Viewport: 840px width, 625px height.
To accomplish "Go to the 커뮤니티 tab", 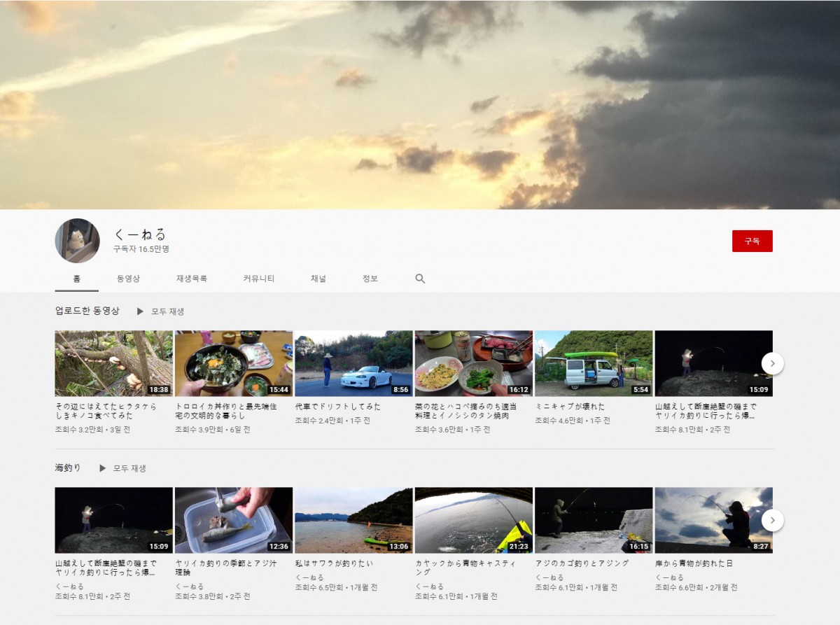I will (x=258, y=279).
